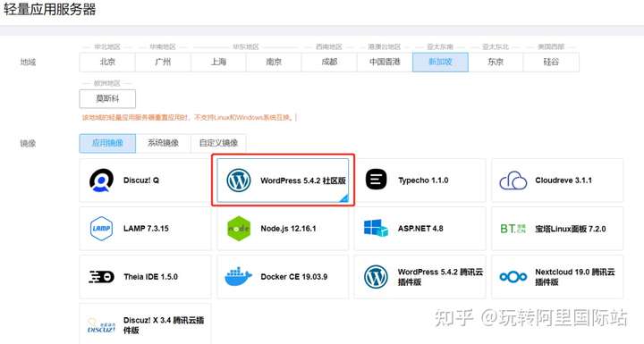Image resolution: width=644 pixels, height=344 pixels.
Task: Click the WordPress 腾讯云插件版 logo icon
Action: (x=376, y=277)
